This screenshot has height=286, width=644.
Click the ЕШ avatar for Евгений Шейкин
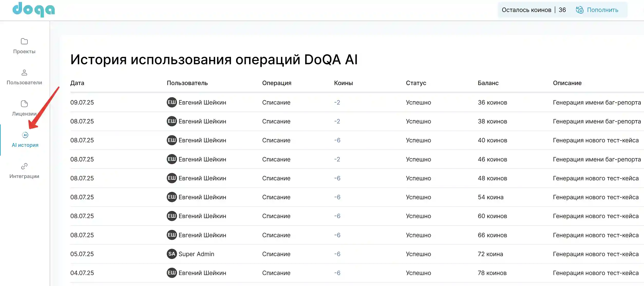click(172, 102)
